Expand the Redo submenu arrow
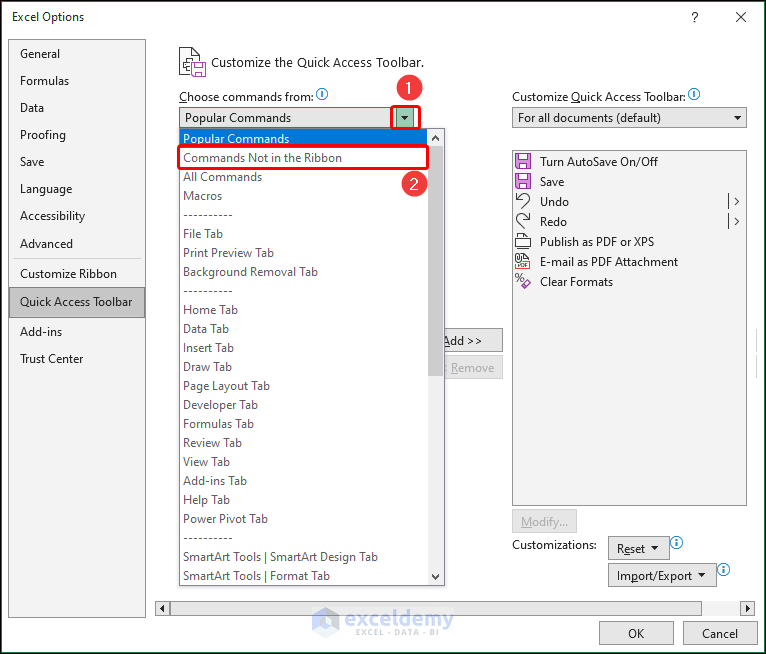This screenshot has height=654, width=766. (736, 221)
